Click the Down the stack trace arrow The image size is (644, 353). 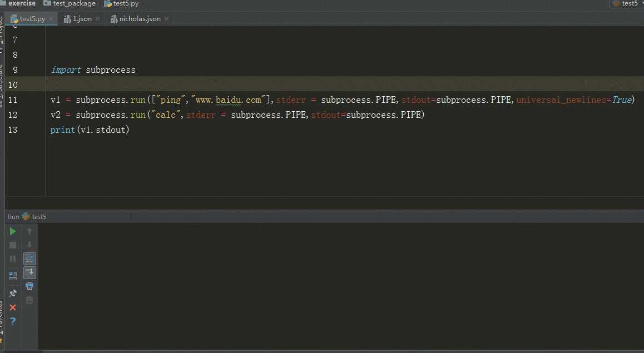[29, 245]
